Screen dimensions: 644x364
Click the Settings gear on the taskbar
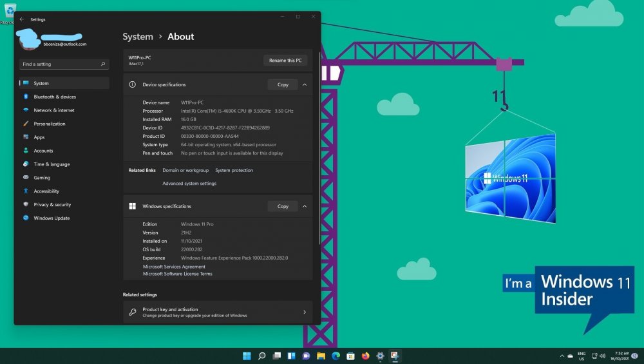pos(380,356)
